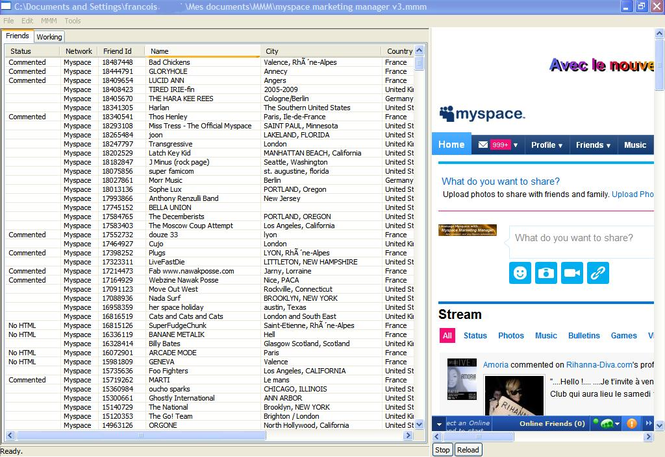Click browser pane scroll up arrow

[x=659, y=33]
